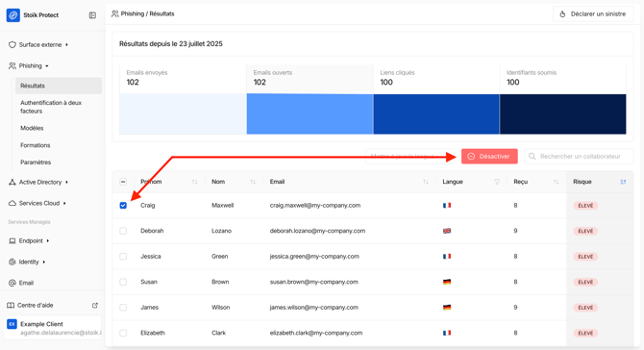644x350 pixels.
Task: Select the Emails envoyés stat card
Action: tap(183, 79)
